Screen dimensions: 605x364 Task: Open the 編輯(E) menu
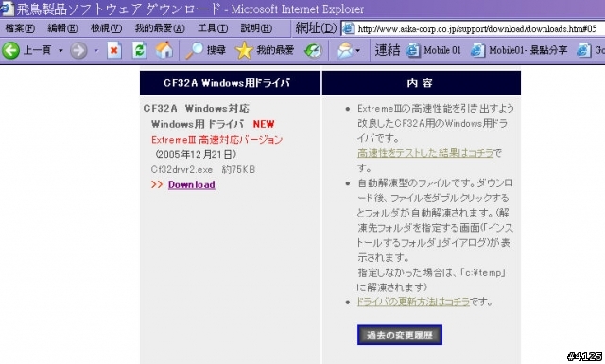[x=62, y=28]
